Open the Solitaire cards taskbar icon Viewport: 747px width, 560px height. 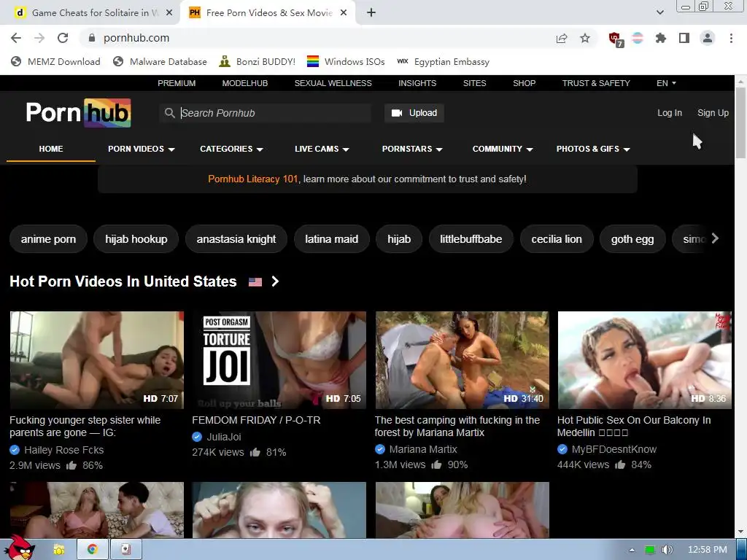[x=125, y=550]
